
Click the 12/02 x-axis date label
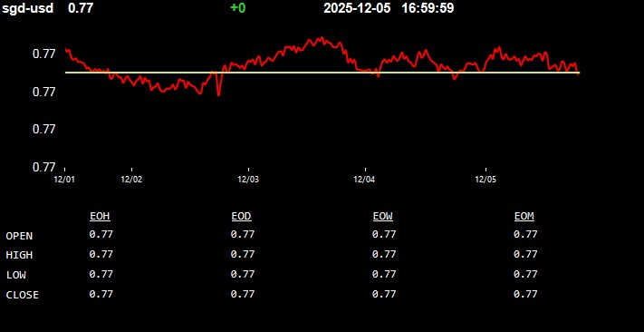(131, 180)
